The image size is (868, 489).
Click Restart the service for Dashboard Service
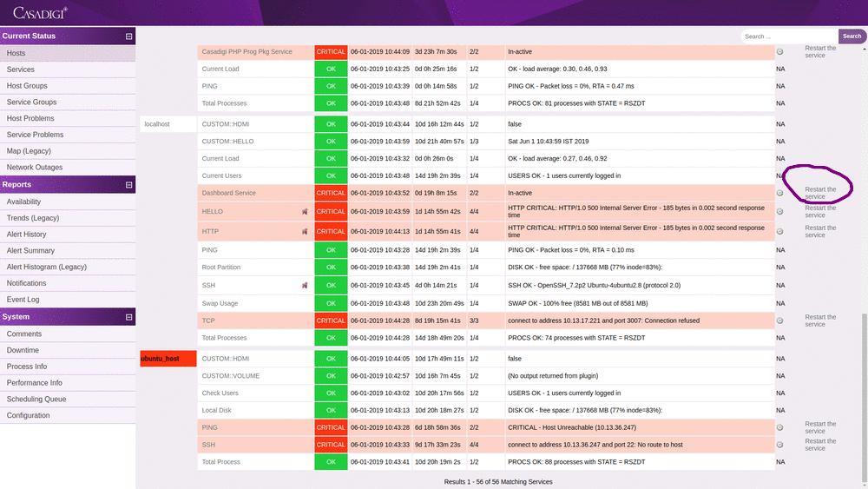point(819,193)
